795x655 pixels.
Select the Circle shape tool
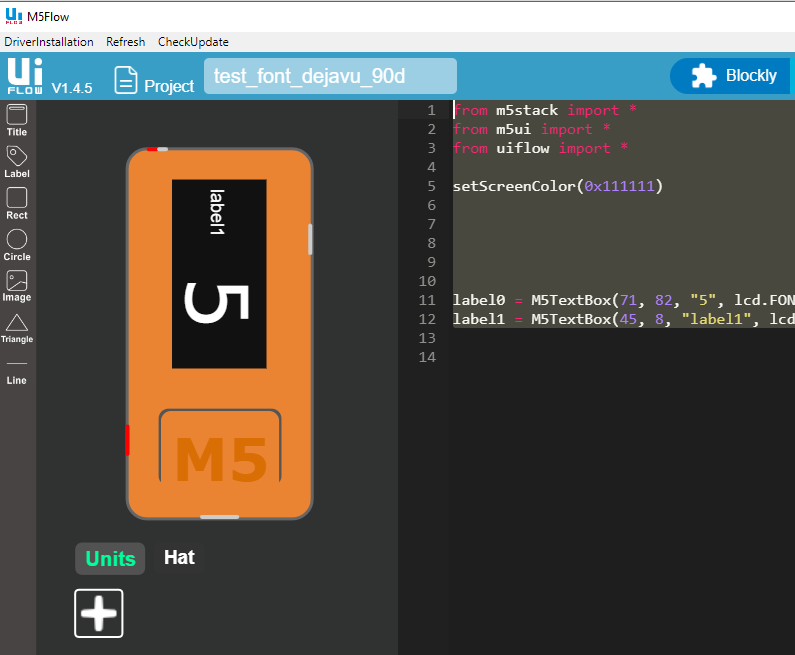click(17, 243)
